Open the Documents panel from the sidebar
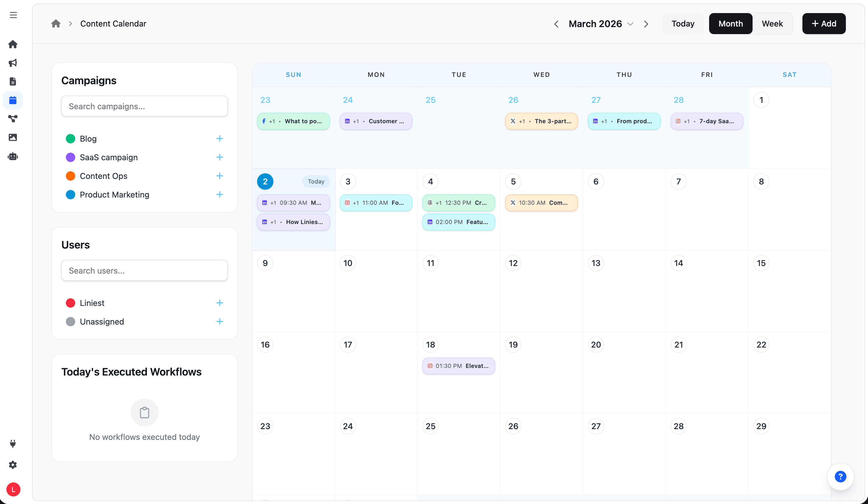Screen dimensions: 868x504 [x=13, y=81]
